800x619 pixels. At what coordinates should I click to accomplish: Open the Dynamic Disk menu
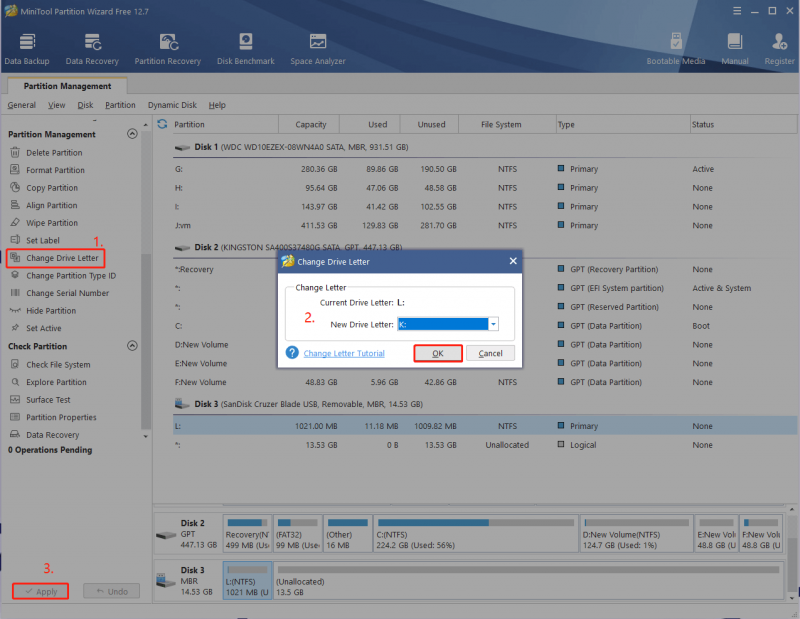click(172, 105)
